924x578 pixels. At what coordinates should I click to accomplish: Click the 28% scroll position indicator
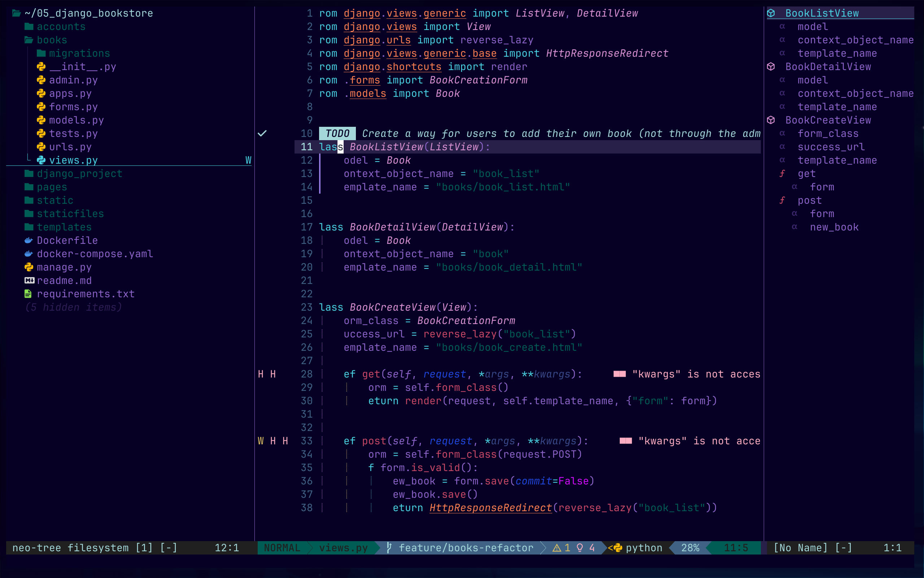click(690, 548)
